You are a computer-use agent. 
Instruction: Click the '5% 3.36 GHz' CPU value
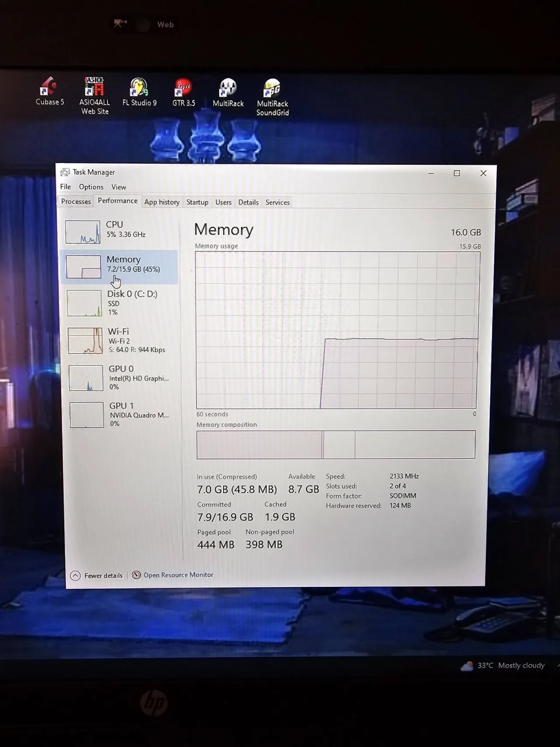126,235
